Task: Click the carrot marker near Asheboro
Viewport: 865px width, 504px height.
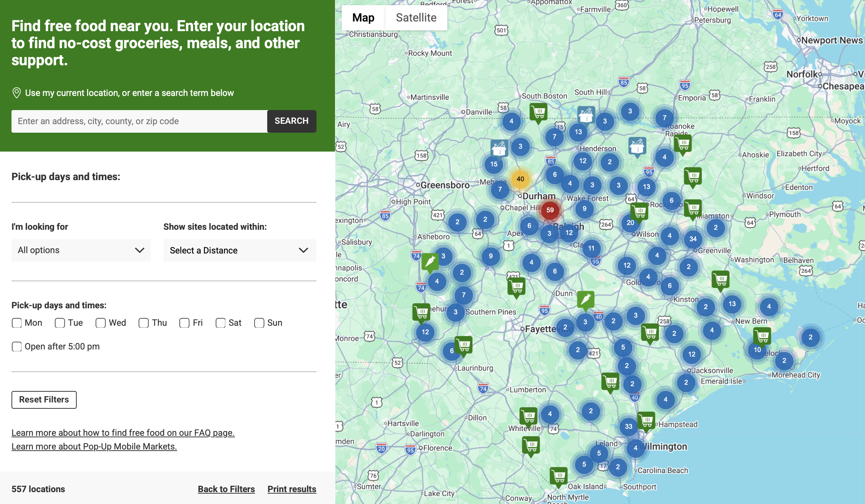Action: (430, 262)
